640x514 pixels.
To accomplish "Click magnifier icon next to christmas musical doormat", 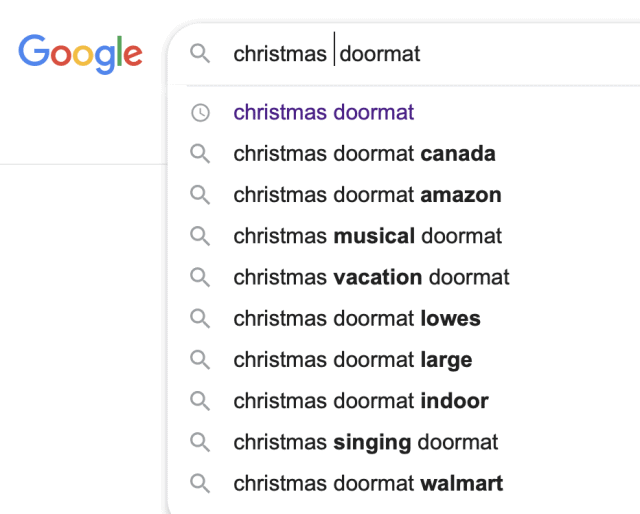I will tap(200, 236).
